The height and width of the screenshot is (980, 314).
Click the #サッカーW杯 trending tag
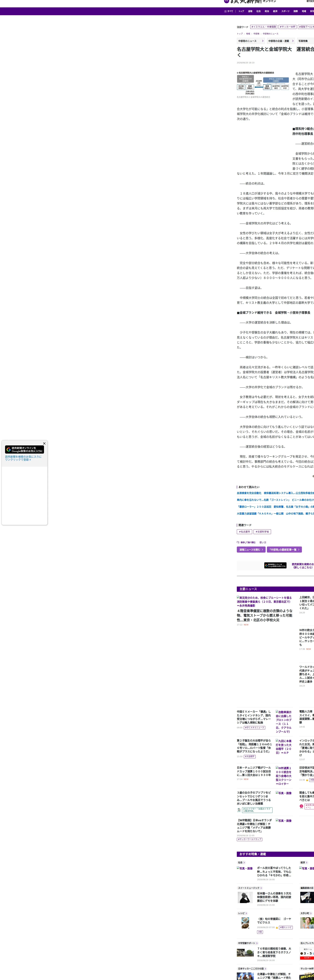(287, 27)
